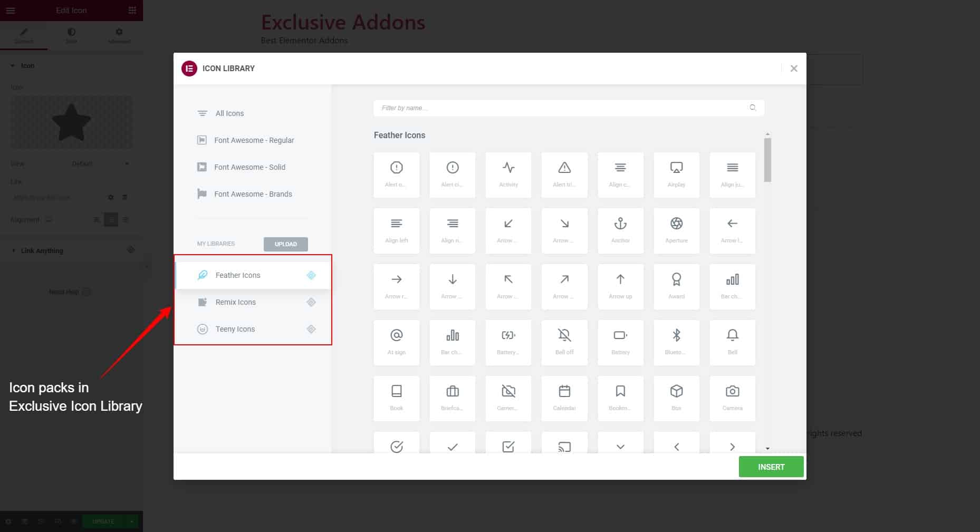This screenshot has height=532, width=980.
Task: Expand the Link Anything section
Action: click(71, 250)
